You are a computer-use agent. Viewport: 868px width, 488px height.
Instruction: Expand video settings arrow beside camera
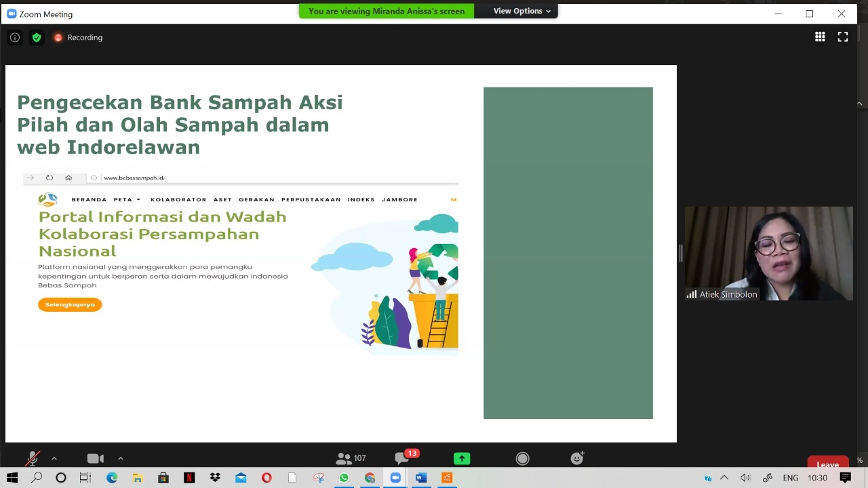[121, 459]
